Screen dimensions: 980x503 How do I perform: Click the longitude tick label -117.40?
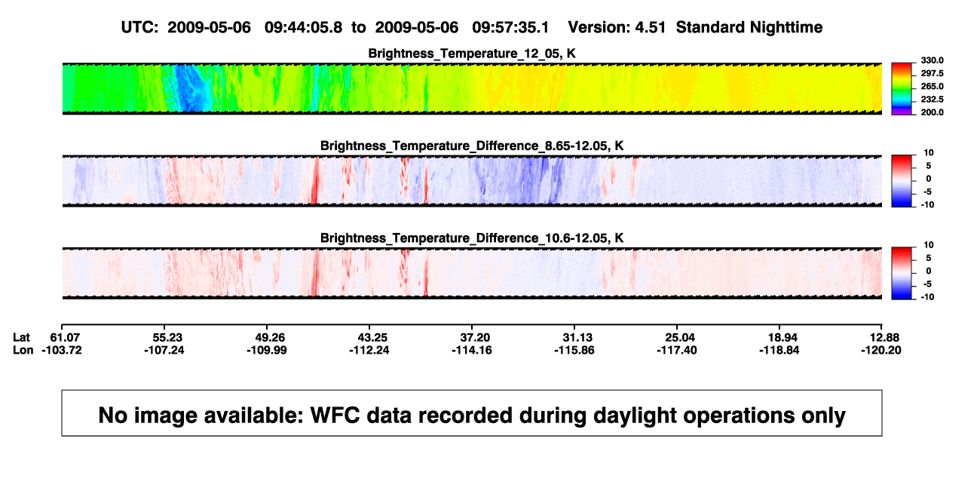[x=677, y=350]
